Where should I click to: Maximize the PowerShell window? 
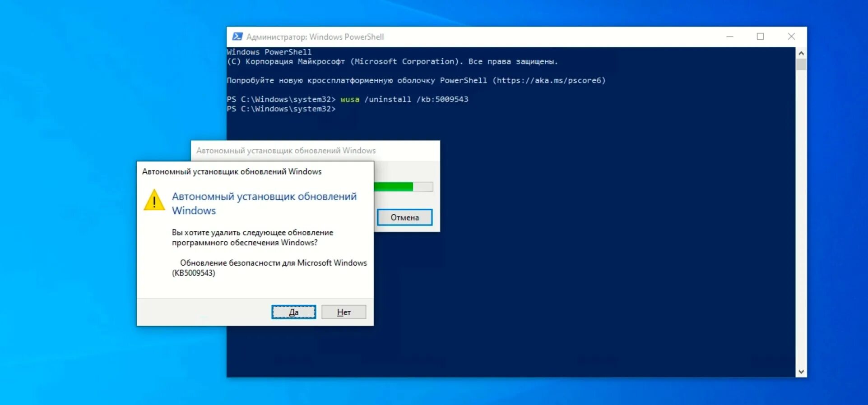(x=761, y=37)
